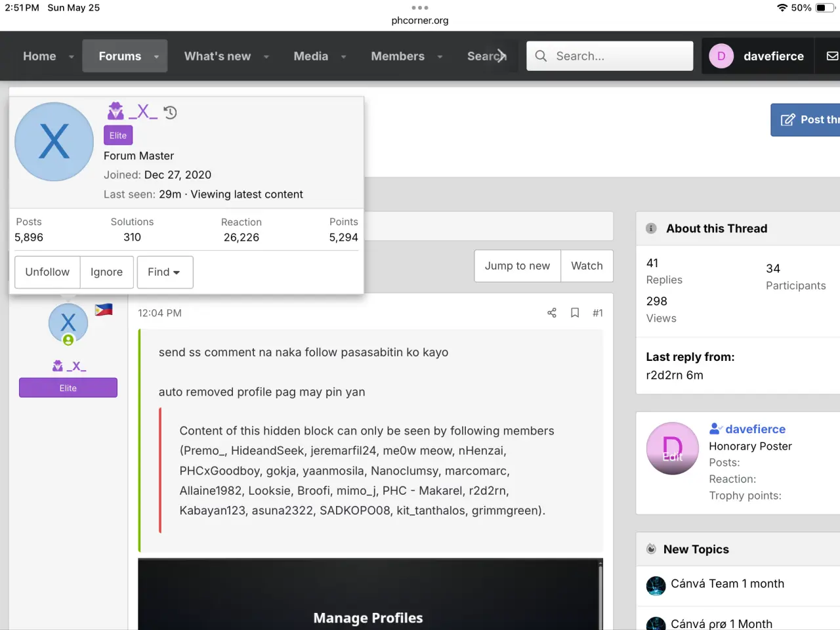Image resolution: width=840 pixels, height=630 pixels.
Task: Go to the Home tab
Action: [x=39, y=56]
